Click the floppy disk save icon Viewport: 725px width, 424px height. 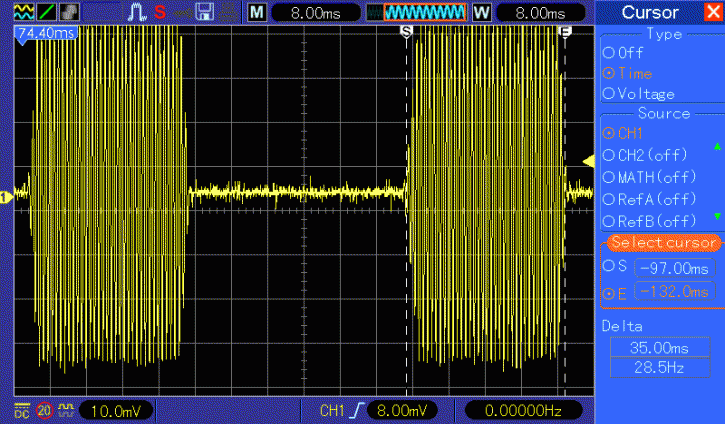pos(206,12)
